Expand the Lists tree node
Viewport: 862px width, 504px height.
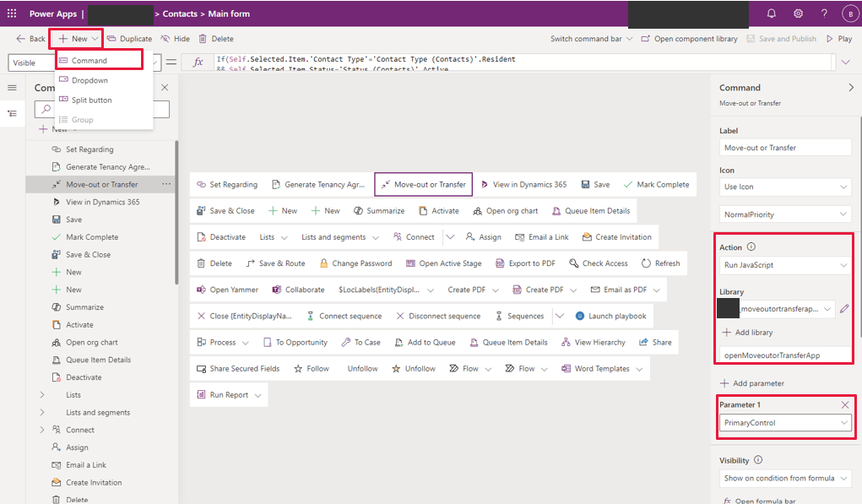(x=42, y=395)
